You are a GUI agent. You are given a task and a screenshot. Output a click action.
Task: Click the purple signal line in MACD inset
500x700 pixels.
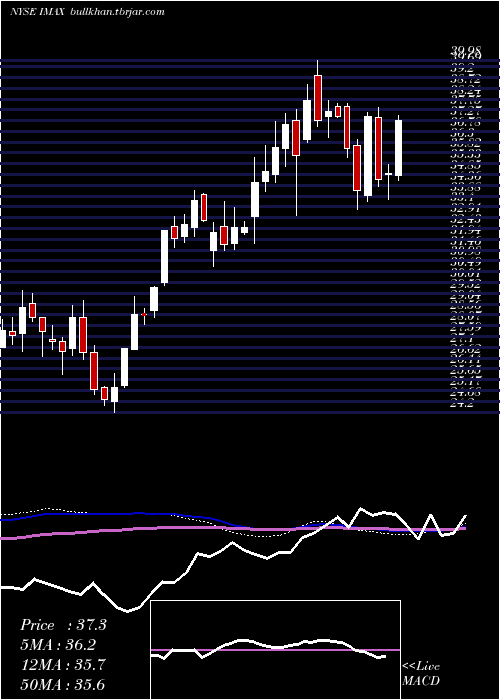click(x=275, y=650)
